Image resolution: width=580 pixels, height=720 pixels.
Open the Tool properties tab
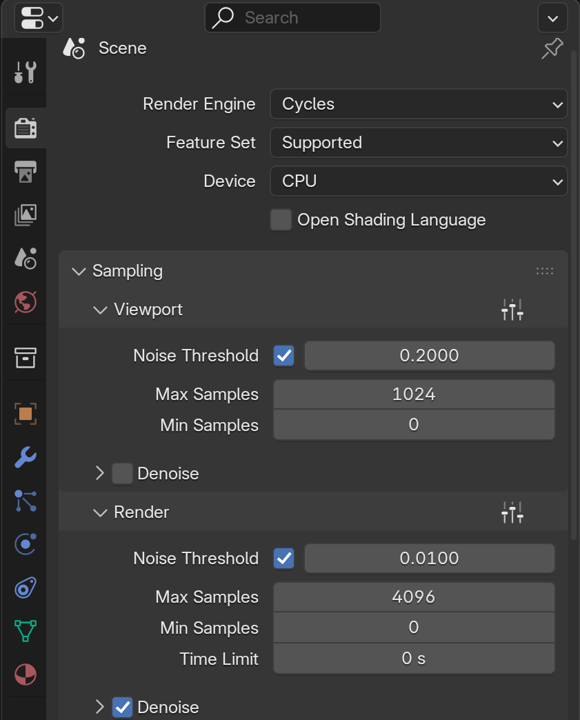tap(25, 73)
